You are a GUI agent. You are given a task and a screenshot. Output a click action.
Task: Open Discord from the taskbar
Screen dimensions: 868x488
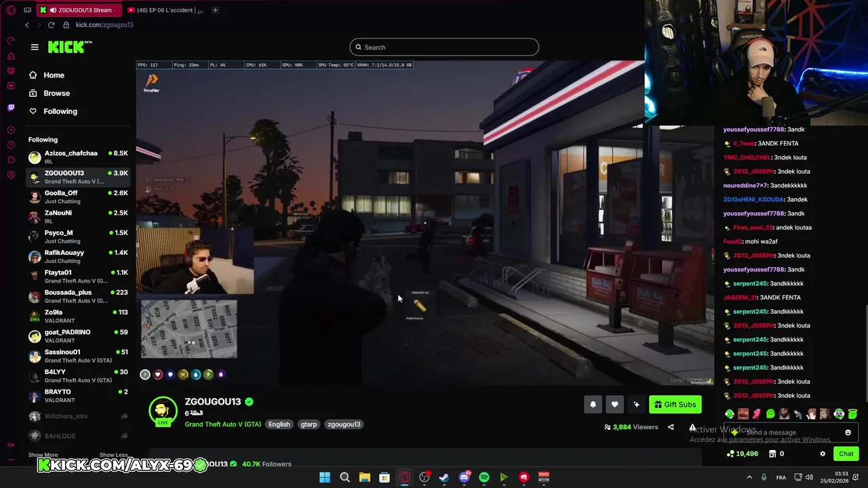point(464,478)
